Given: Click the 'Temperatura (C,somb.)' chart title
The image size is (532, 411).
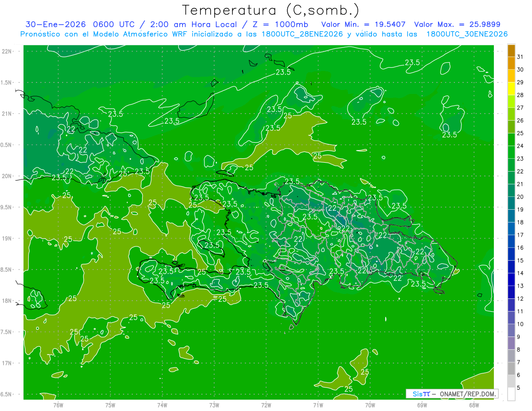Looking at the screenshot, I should [x=271, y=10].
